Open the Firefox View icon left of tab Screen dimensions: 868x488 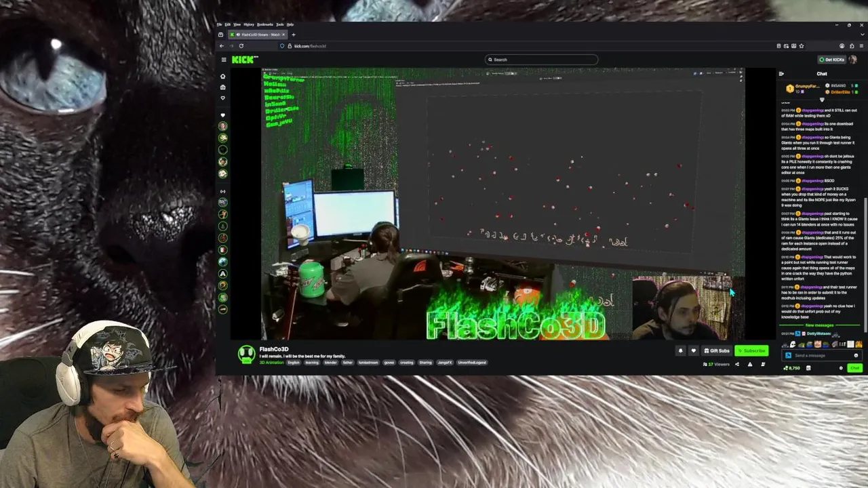click(220, 35)
